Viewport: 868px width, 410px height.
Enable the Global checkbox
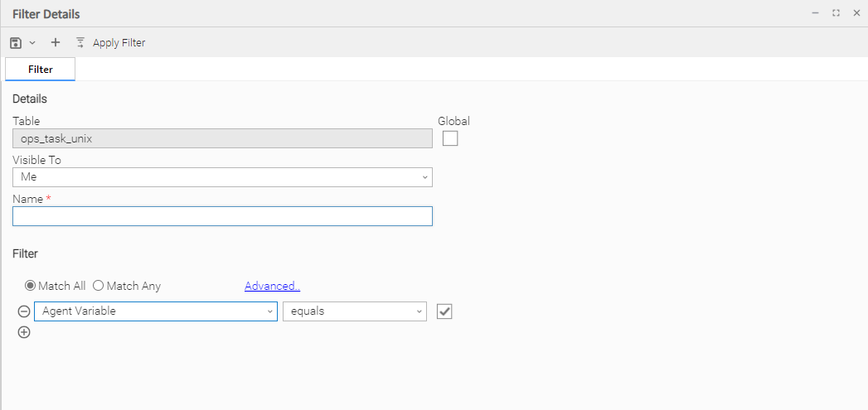450,138
